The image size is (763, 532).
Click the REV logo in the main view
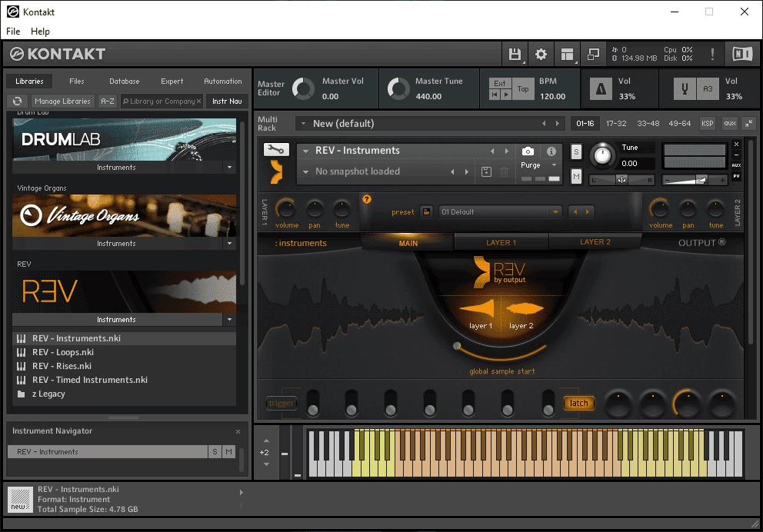(x=500, y=272)
